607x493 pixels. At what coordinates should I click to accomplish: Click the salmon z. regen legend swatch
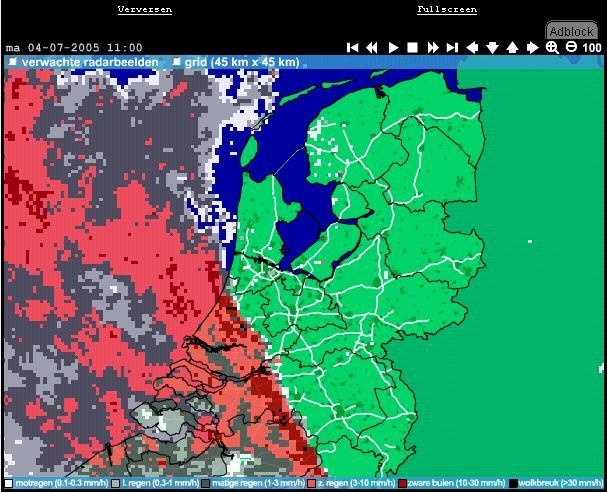[x=312, y=483]
